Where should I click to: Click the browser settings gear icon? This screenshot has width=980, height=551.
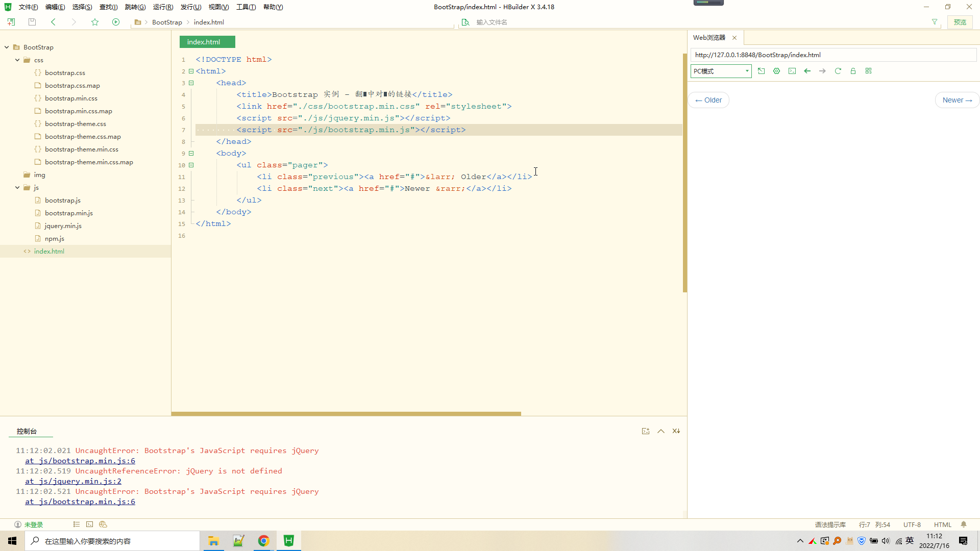[776, 71]
